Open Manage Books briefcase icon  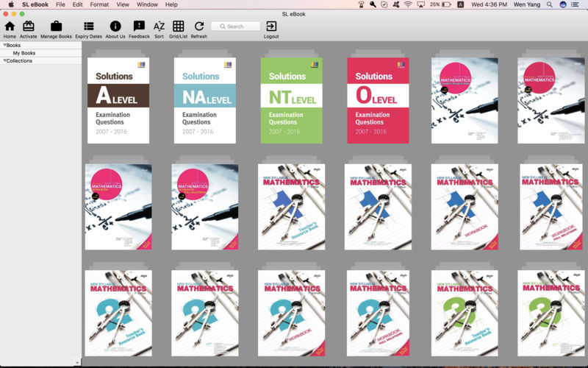[57, 29]
